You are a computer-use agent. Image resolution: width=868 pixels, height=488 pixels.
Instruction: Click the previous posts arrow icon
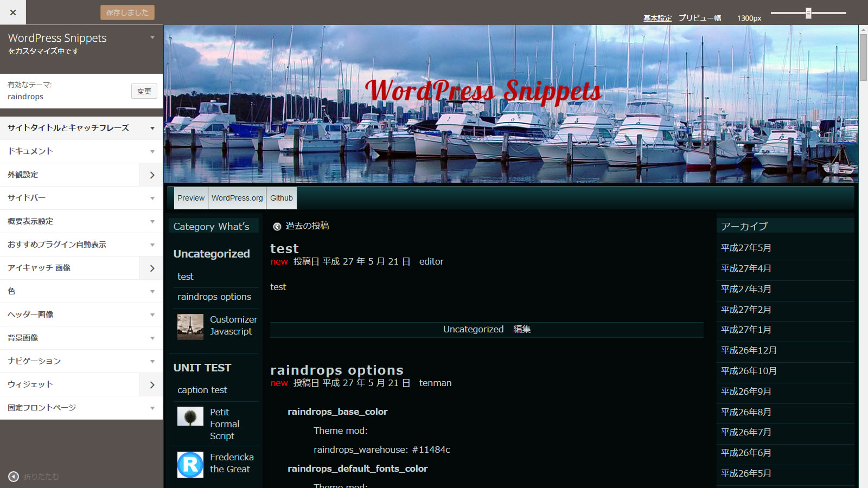click(277, 227)
